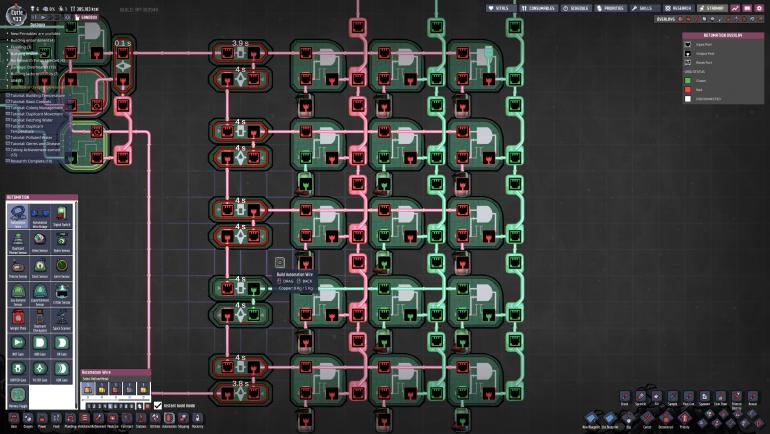Select the sandbox Reveal tool
This screenshot has width=770, height=434.
(752, 397)
